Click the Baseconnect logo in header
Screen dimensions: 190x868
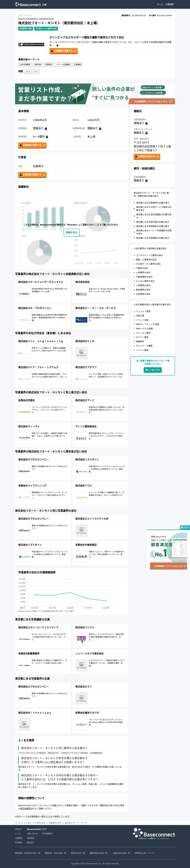(x=31, y=4)
